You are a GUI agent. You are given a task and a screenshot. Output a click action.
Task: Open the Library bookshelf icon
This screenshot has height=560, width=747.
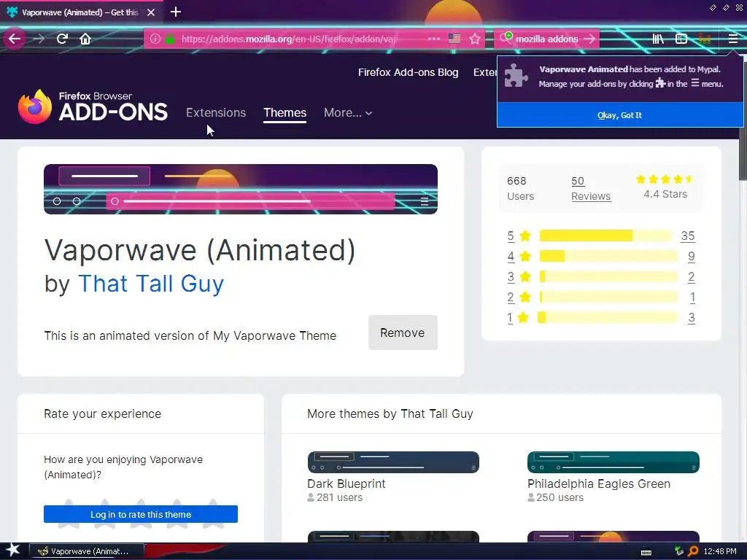(x=658, y=39)
